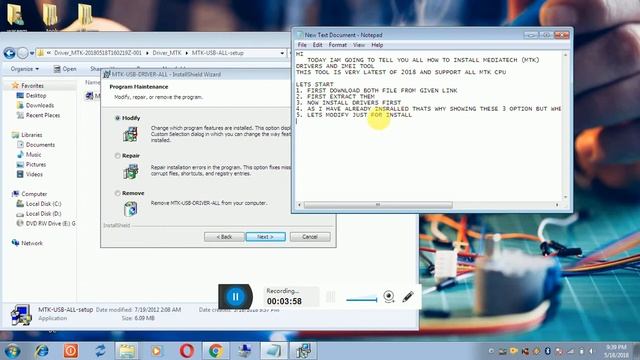Click the orange power app taskbar icon
The width and height of the screenshot is (640, 360).
[71, 351]
